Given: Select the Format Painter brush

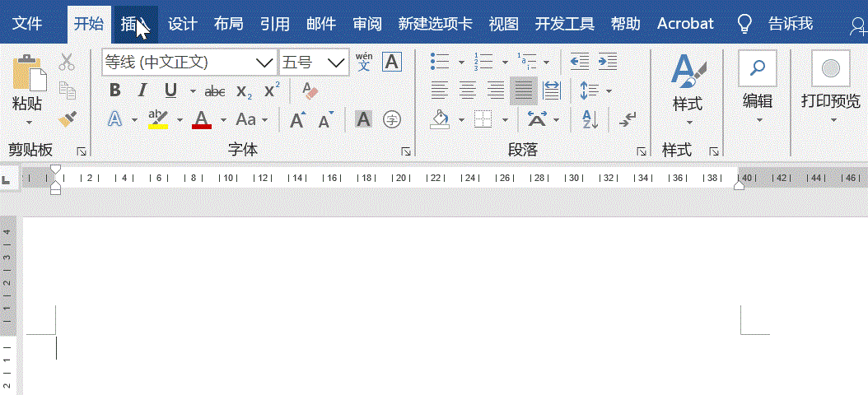Looking at the screenshot, I should point(67,119).
